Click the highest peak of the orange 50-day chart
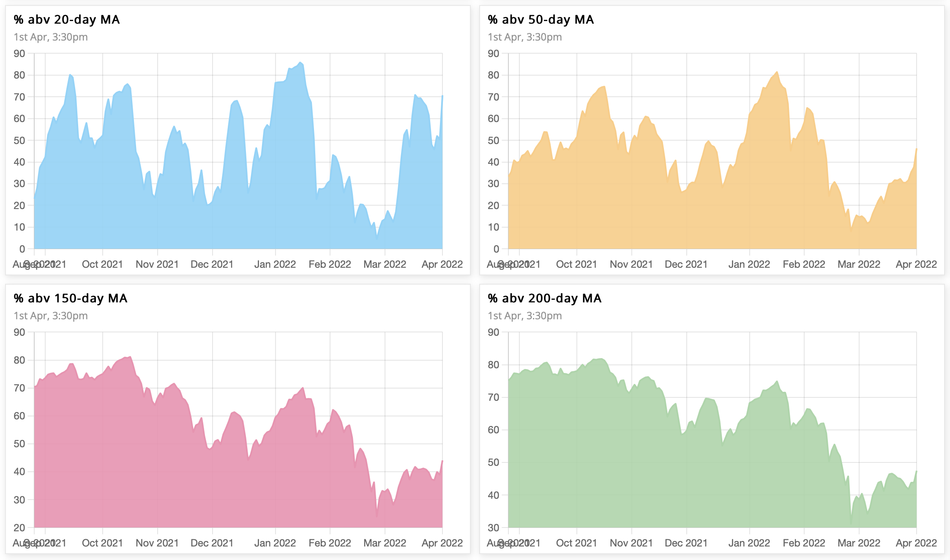The image size is (950, 560). coord(777,72)
